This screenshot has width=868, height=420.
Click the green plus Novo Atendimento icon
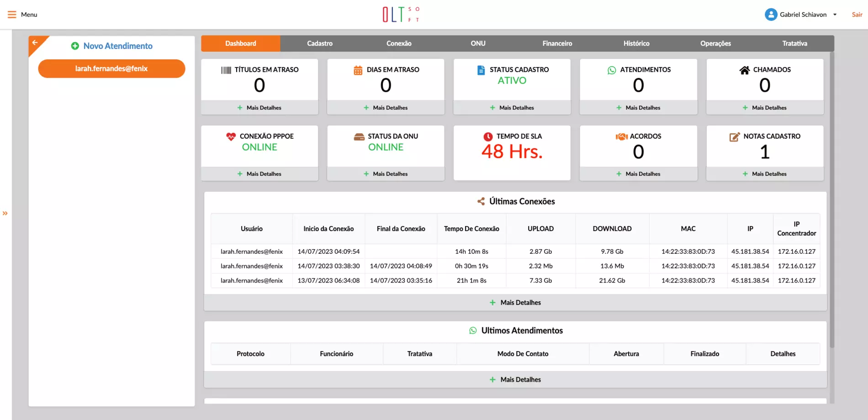click(x=75, y=46)
